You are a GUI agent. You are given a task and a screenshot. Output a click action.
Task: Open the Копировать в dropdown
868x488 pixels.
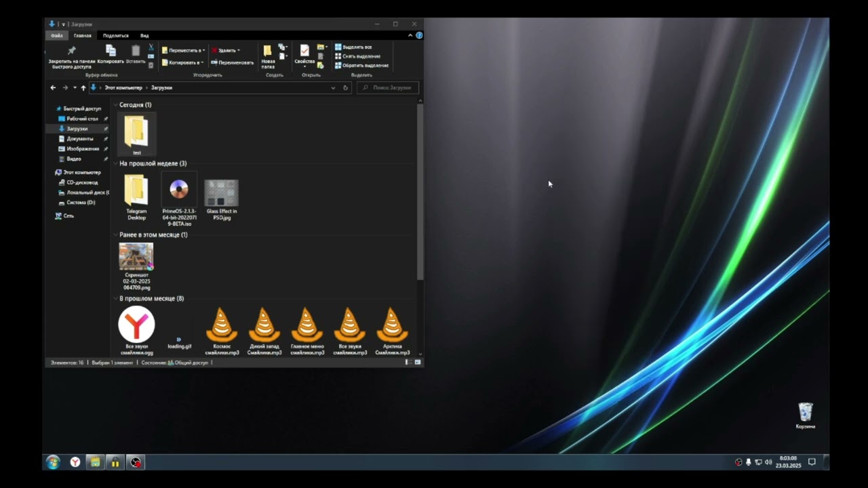[182, 62]
